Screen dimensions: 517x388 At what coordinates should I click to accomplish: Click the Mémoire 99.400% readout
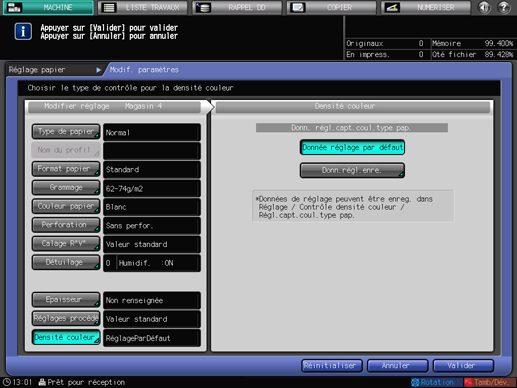[x=473, y=43]
